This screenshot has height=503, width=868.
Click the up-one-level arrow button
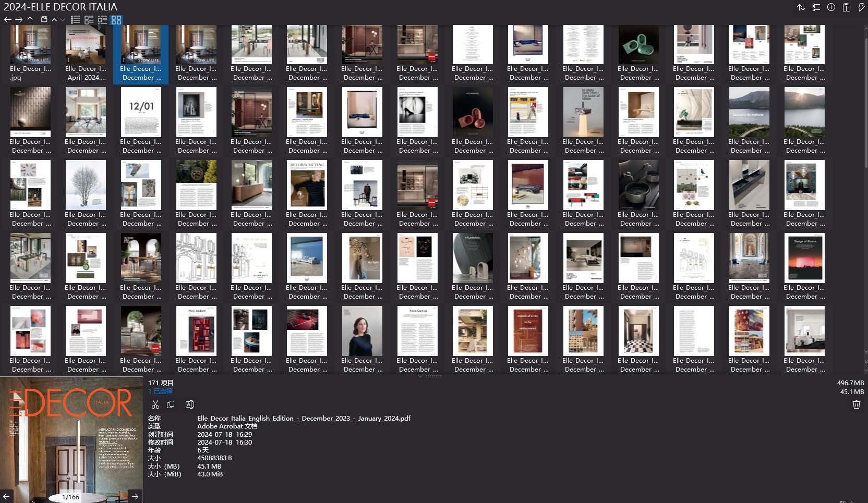pos(30,19)
